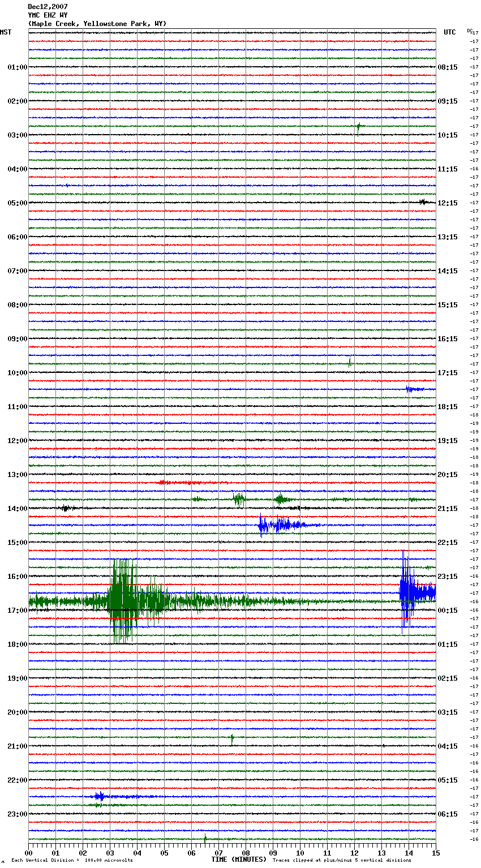Click the 18:00 MST time label

(18, 644)
